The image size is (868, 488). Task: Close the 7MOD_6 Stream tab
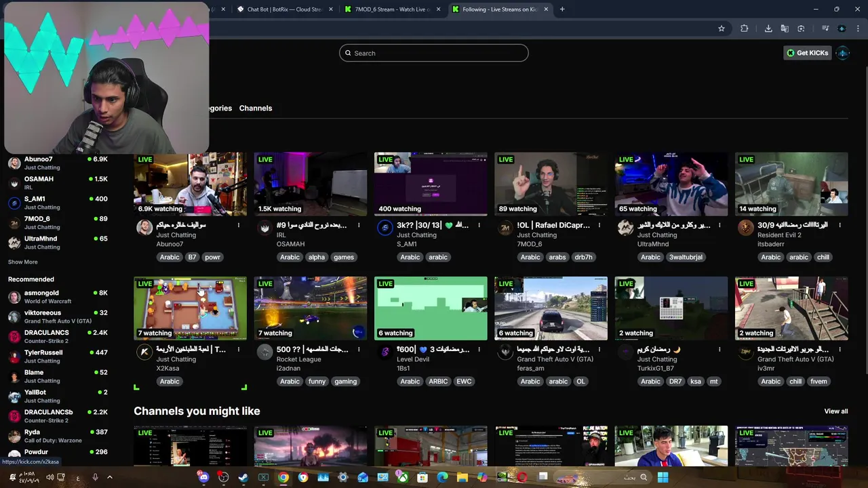[x=439, y=9]
